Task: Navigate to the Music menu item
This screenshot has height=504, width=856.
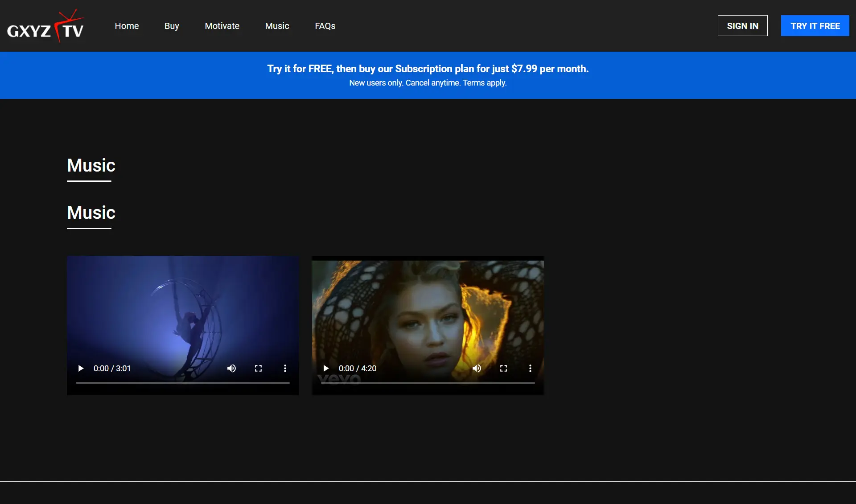Action: [277, 26]
